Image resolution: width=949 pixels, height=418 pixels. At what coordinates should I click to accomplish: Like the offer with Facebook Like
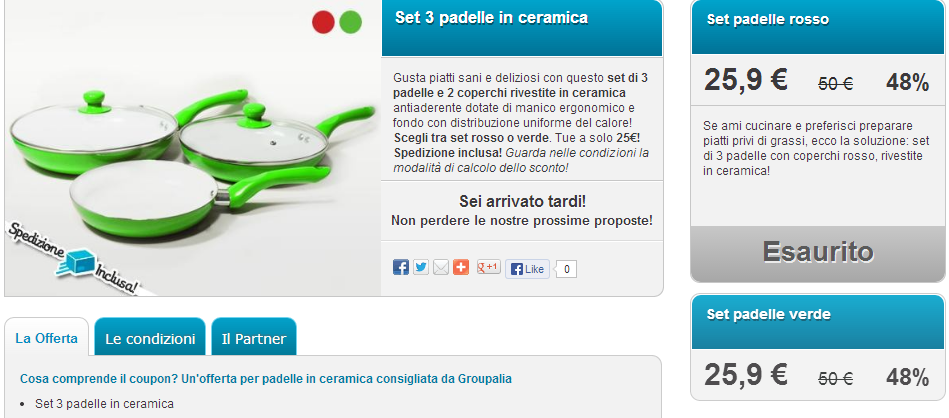point(527,269)
